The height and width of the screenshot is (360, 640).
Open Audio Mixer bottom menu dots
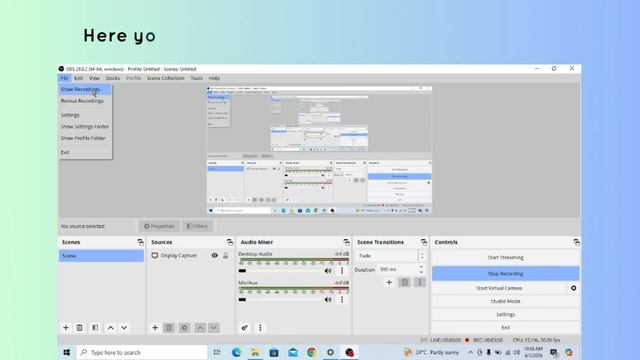tap(260, 328)
